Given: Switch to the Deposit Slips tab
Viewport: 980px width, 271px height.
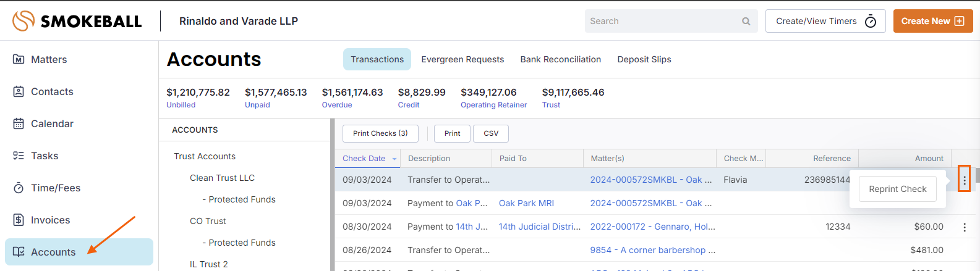Looking at the screenshot, I should [x=644, y=59].
